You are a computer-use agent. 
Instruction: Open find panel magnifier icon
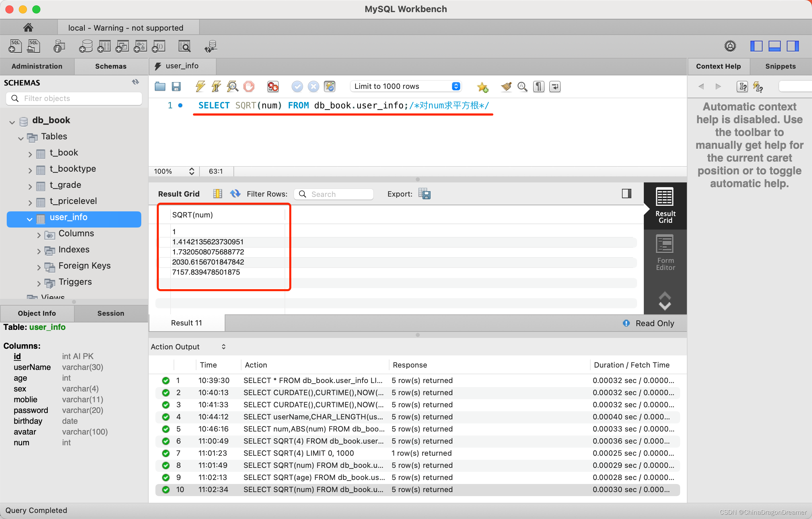click(x=522, y=87)
